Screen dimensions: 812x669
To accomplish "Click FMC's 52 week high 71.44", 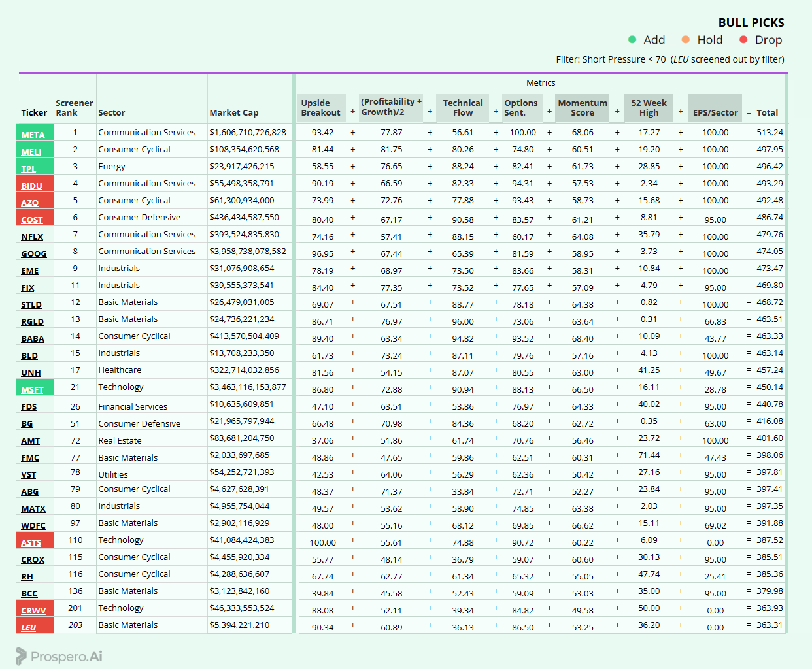I will [649, 455].
